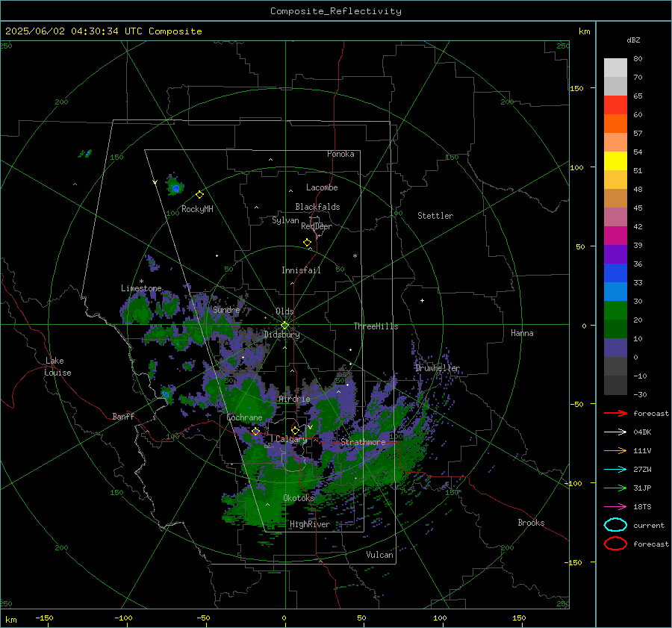Image resolution: width=672 pixels, height=628 pixels.
Task: Click the 2025/06/02 04:30:34 UTC timestamp
Action: 104,31
